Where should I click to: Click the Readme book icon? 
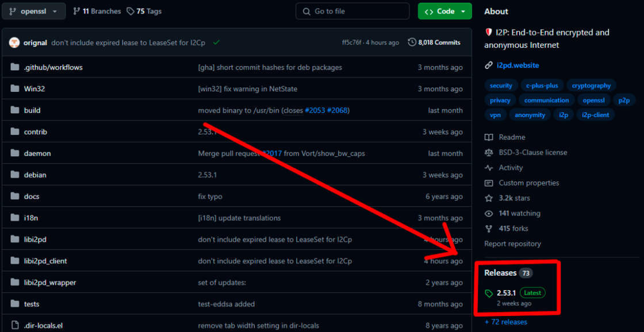coord(489,137)
